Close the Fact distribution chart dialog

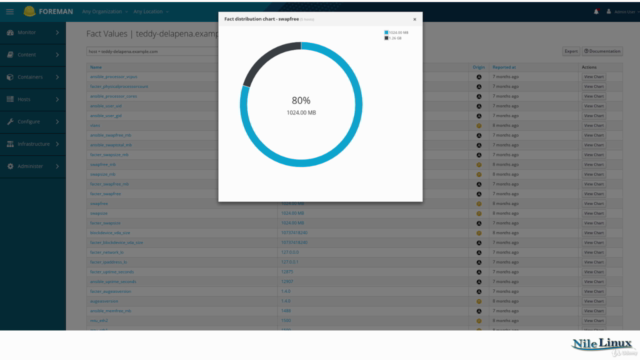point(415,19)
